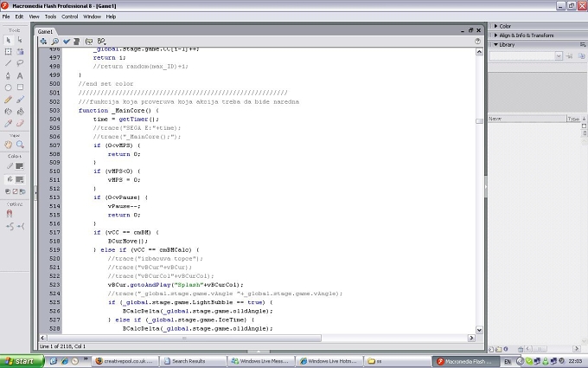
Task: Select the Pen tool
Action: (9, 76)
